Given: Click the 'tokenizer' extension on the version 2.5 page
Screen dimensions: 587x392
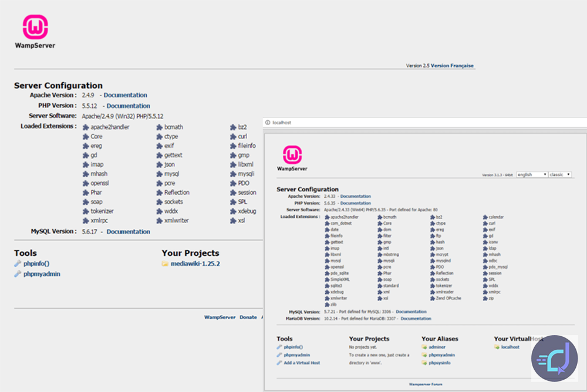Looking at the screenshot, I should click(x=102, y=211).
